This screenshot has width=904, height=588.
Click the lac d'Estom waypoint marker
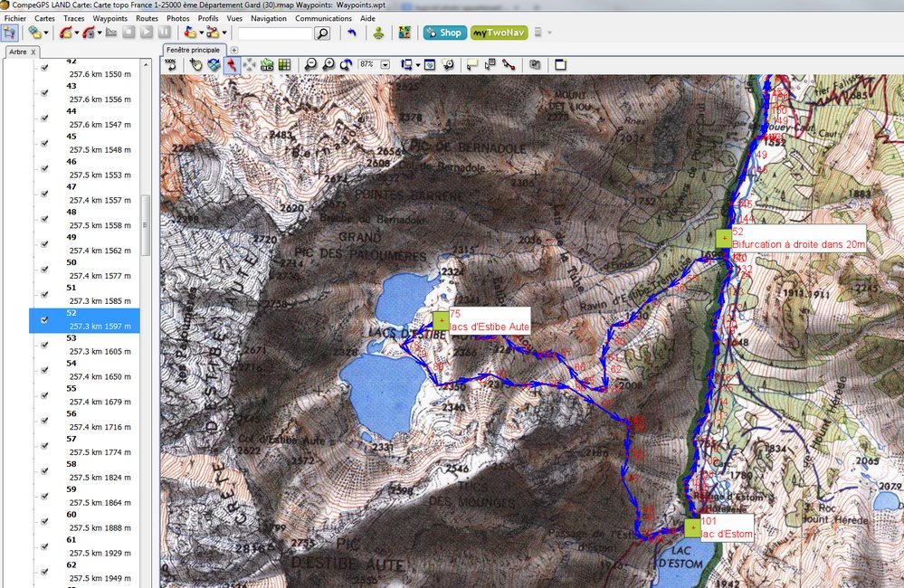[692, 527]
